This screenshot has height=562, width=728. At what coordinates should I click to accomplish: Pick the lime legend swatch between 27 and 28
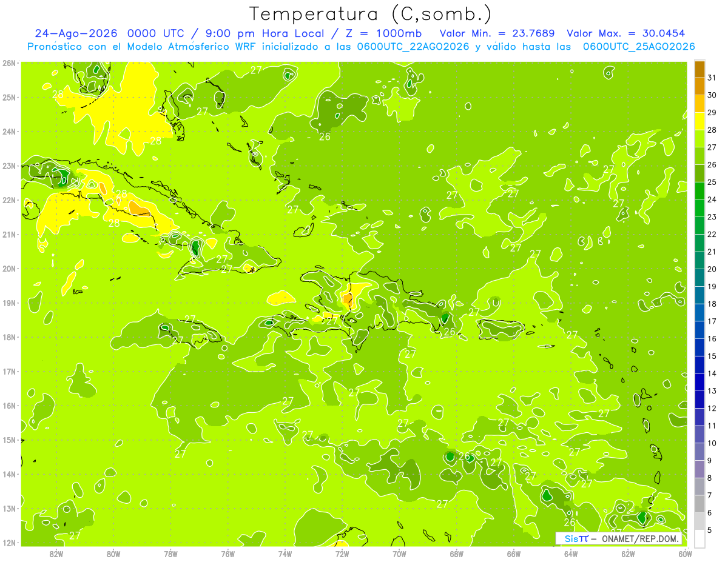pos(699,138)
